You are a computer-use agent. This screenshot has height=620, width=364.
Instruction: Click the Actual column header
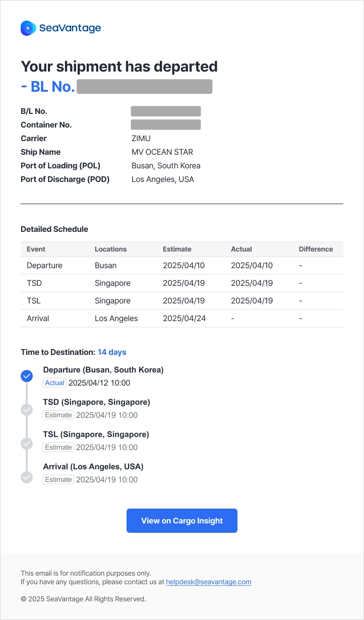click(x=241, y=249)
